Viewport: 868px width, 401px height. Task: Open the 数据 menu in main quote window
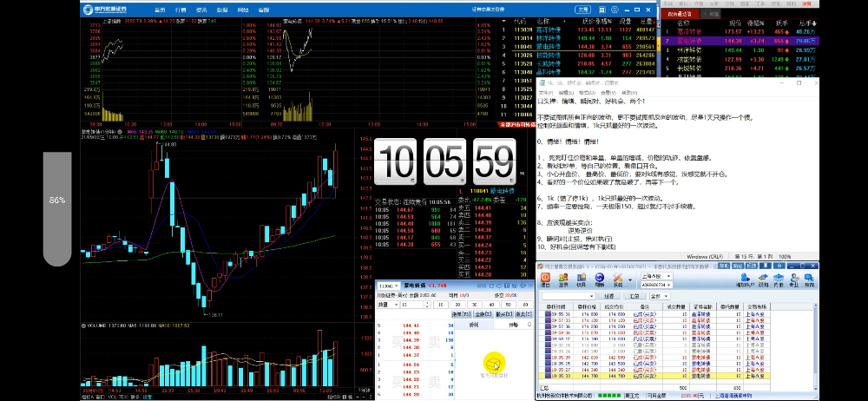pos(222,10)
